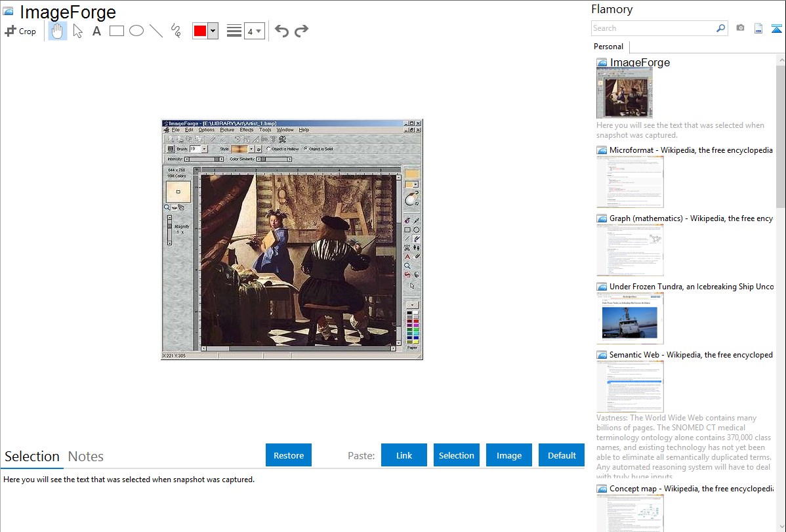The width and height of the screenshot is (786, 532).
Task: Open the ImageForge snapshot thumbnail in sidebar
Action: [625, 93]
